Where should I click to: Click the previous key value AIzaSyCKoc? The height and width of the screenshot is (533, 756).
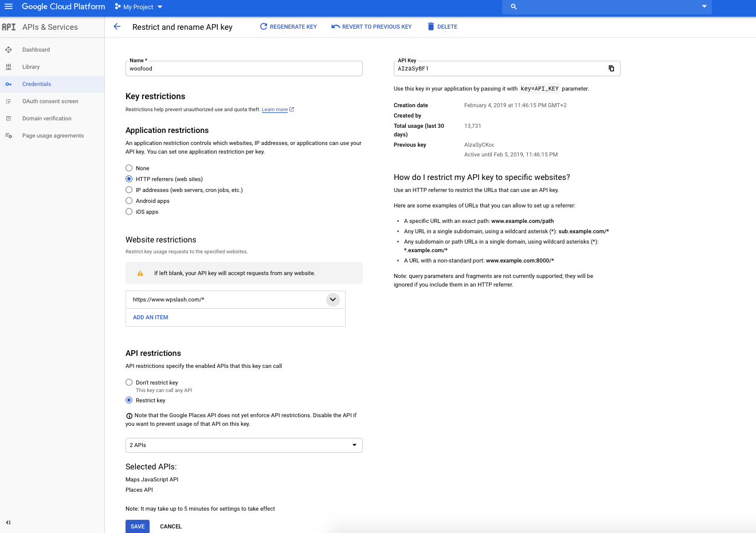(479, 145)
